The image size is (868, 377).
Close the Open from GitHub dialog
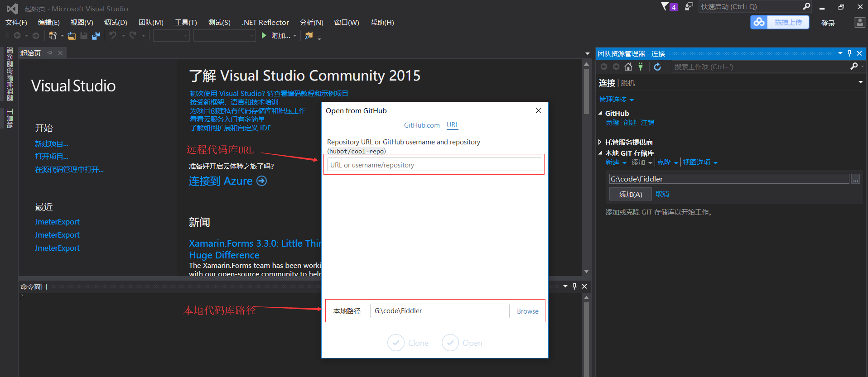tap(539, 110)
